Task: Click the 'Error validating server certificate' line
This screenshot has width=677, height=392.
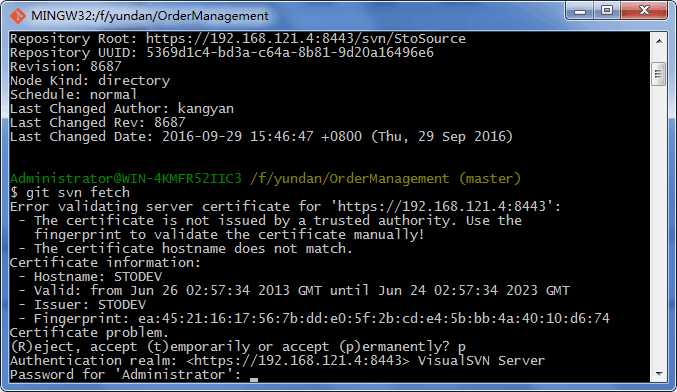Action: point(285,206)
